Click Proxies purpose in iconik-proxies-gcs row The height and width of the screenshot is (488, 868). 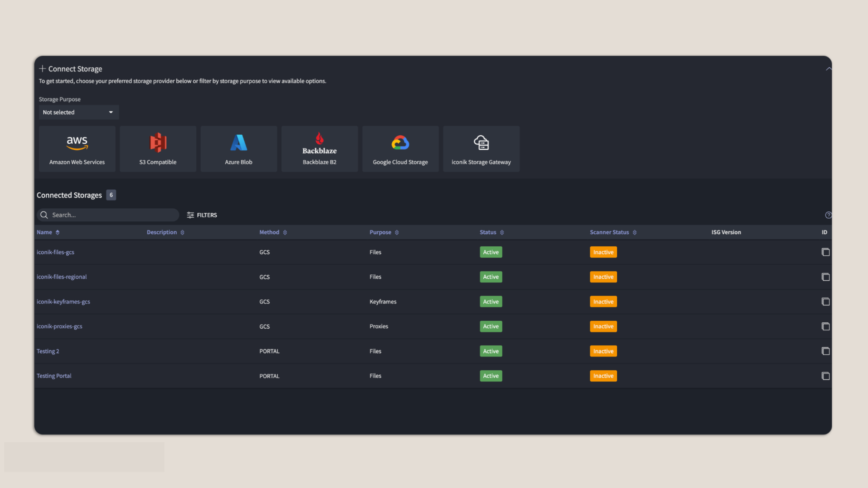(x=379, y=326)
